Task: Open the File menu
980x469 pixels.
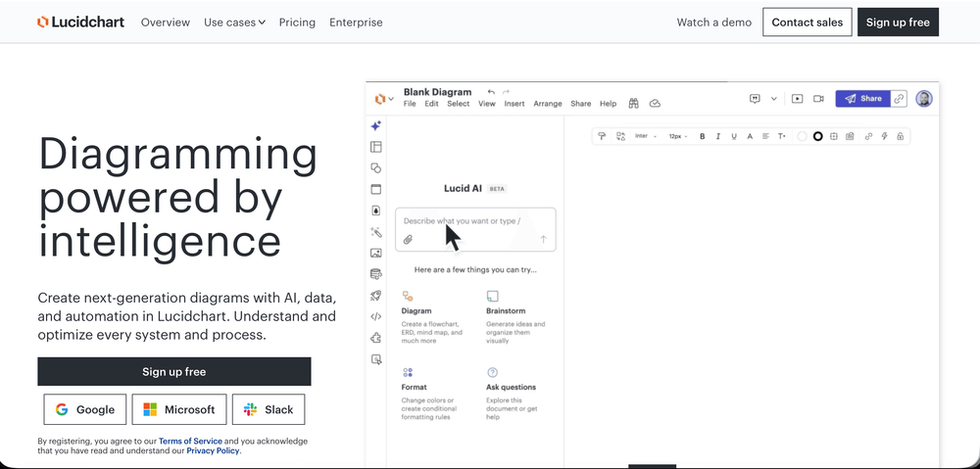Action: coord(410,104)
